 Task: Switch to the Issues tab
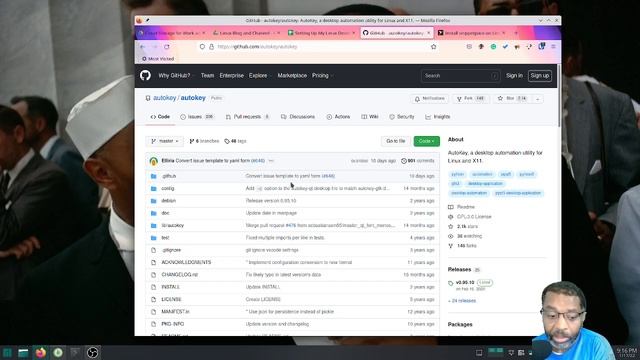(x=197, y=117)
